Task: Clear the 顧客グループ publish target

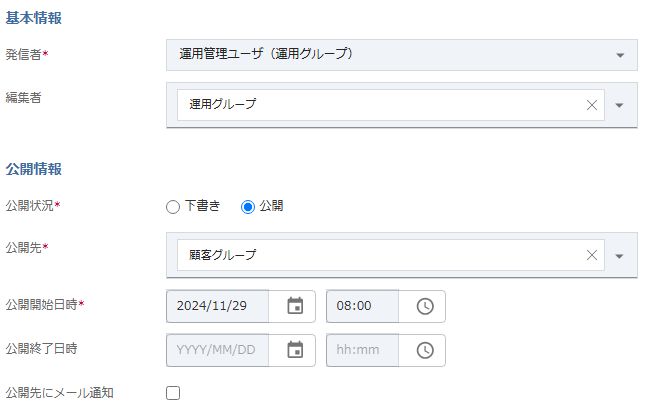Action: tap(591, 255)
